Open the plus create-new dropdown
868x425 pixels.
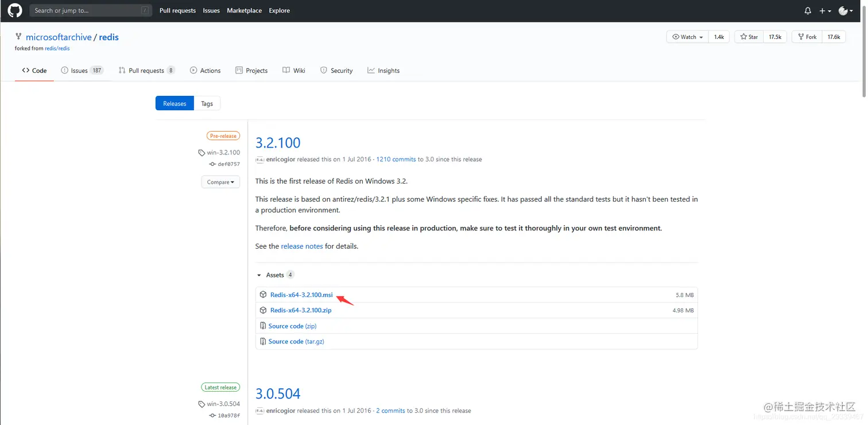click(x=825, y=11)
